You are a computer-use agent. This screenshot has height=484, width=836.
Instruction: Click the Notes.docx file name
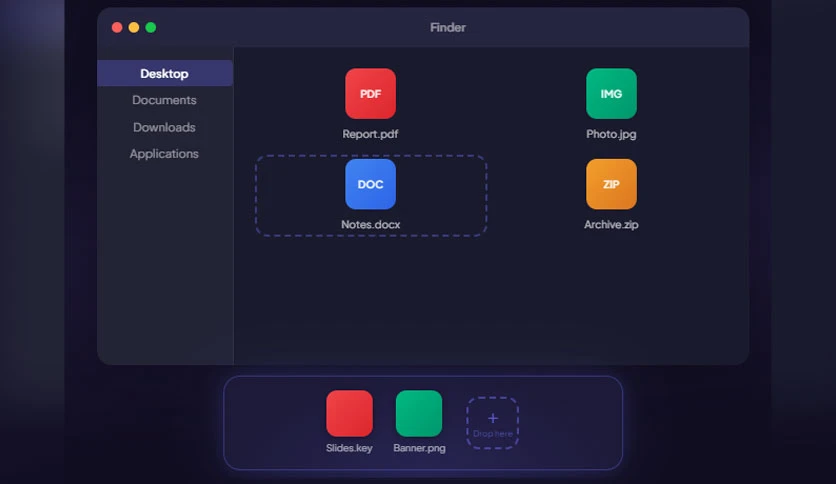pos(371,224)
